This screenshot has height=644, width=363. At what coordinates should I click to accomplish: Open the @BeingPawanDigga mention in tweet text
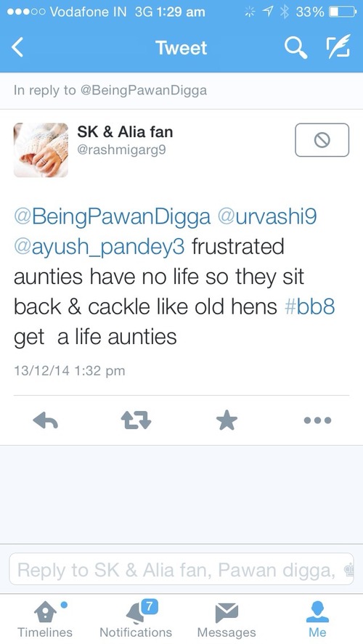pyautogui.click(x=112, y=216)
